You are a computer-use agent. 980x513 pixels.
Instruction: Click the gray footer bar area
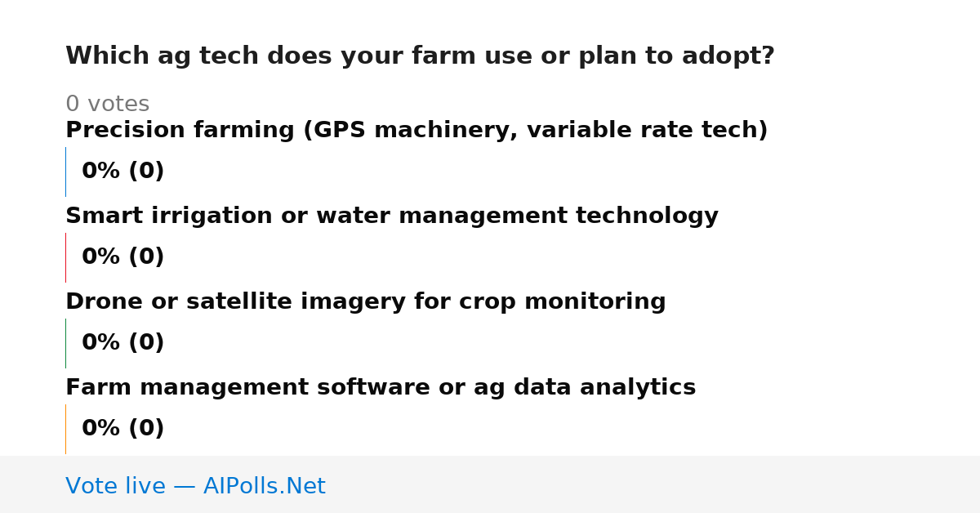pyautogui.click(x=490, y=484)
